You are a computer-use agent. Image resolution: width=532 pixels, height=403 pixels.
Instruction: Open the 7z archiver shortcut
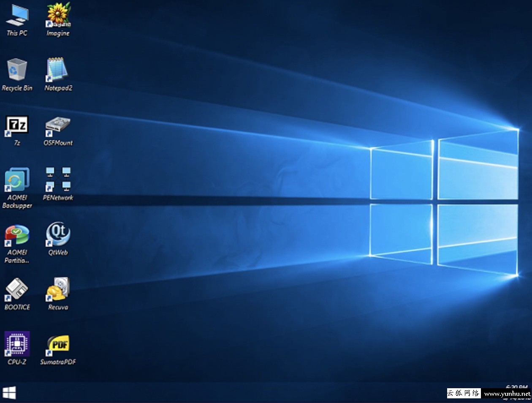click(x=17, y=130)
